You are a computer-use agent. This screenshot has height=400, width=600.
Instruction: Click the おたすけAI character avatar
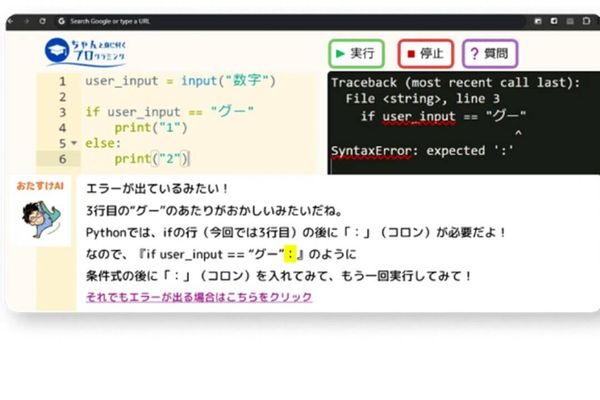41,219
